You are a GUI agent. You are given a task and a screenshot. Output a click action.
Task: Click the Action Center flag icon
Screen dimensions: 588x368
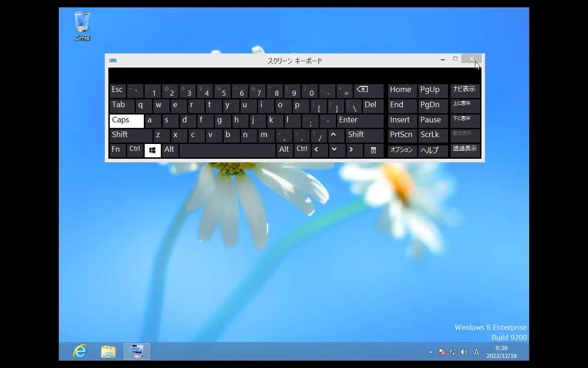click(x=442, y=352)
